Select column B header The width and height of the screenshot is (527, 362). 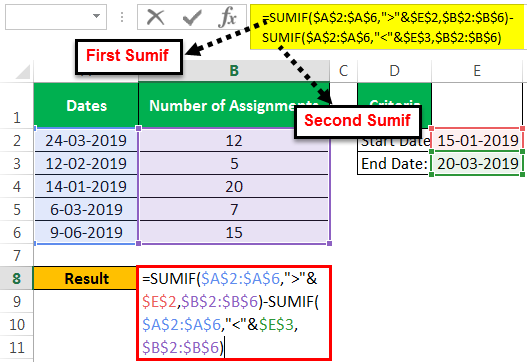click(x=234, y=71)
